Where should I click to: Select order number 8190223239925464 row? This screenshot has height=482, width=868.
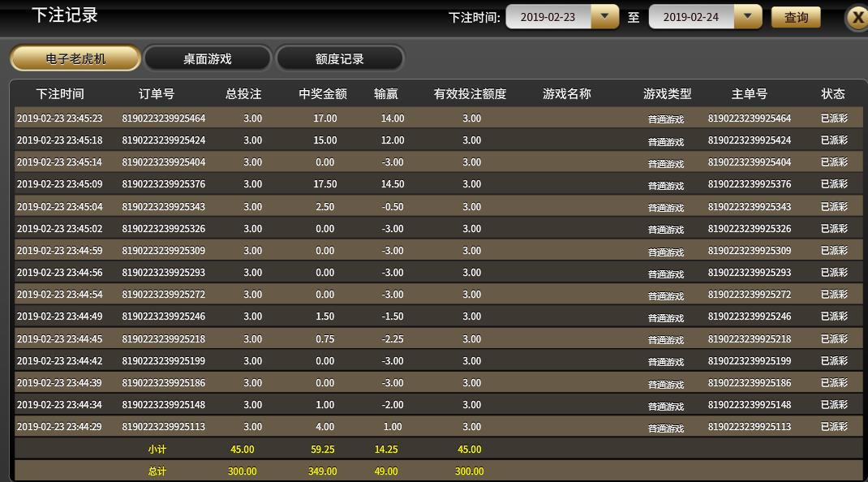[x=438, y=118]
